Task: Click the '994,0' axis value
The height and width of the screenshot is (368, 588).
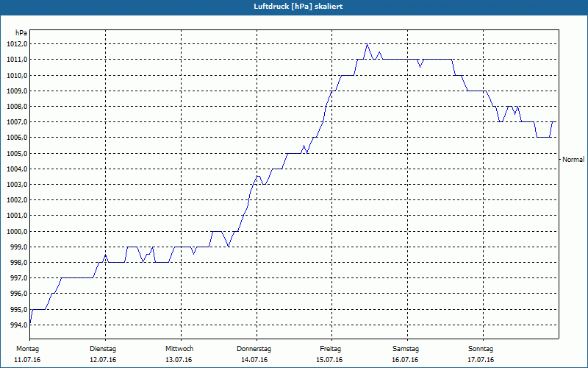Action: [19, 325]
